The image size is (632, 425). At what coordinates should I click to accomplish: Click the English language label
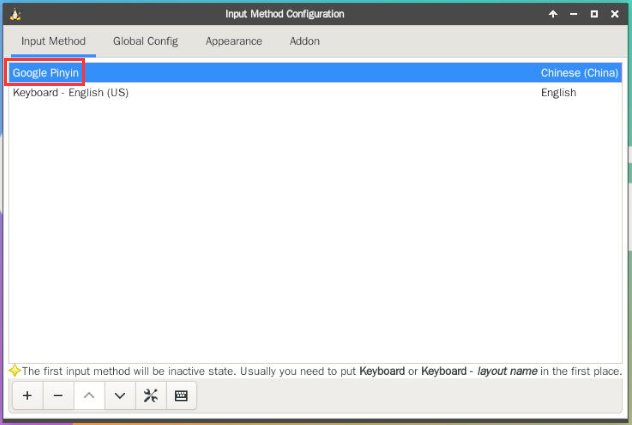tap(559, 92)
